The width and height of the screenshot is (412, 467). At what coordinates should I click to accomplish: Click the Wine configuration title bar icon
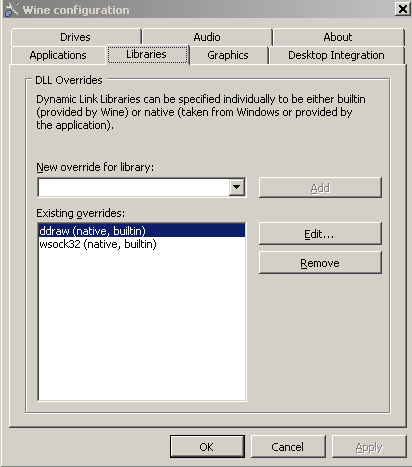tap(12, 9)
